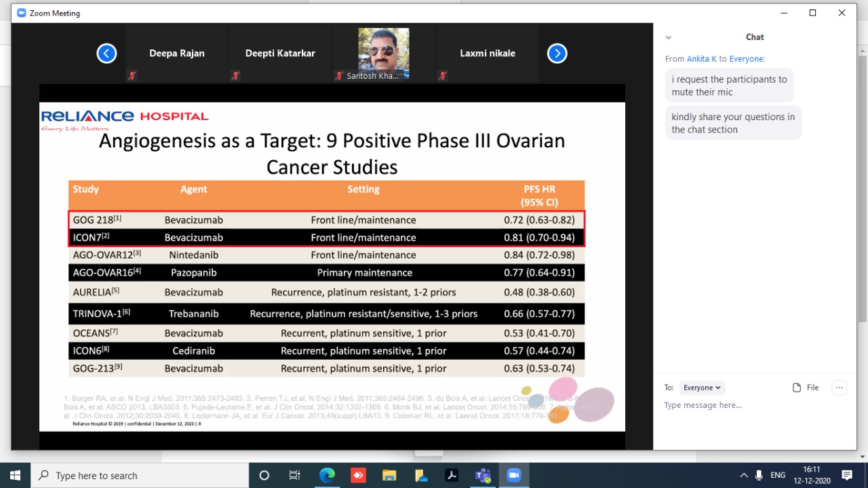Select Santosh's video thumbnail
This screenshot has width=868, height=488.
click(383, 51)
